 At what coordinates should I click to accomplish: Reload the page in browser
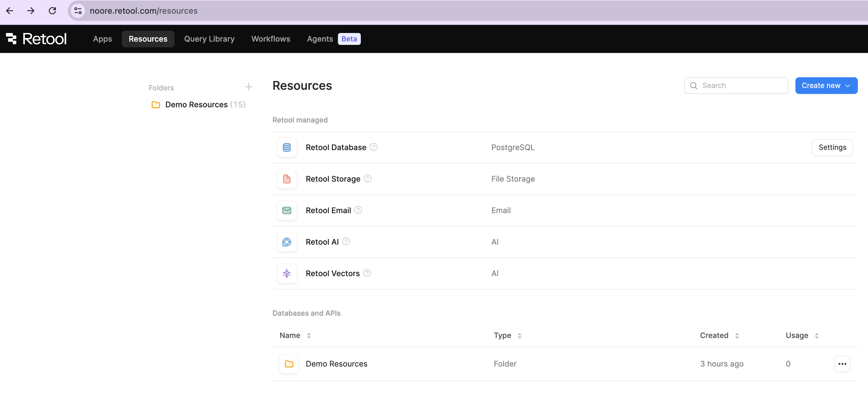52,11
